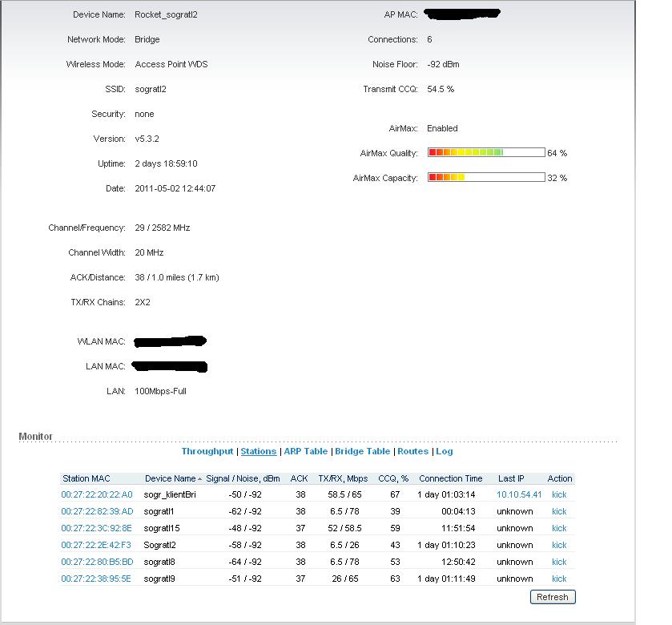Select the LAN speed 100Mbps-Full
The height and width of the screenshot is (625, 672).
[x=161, y=391]
